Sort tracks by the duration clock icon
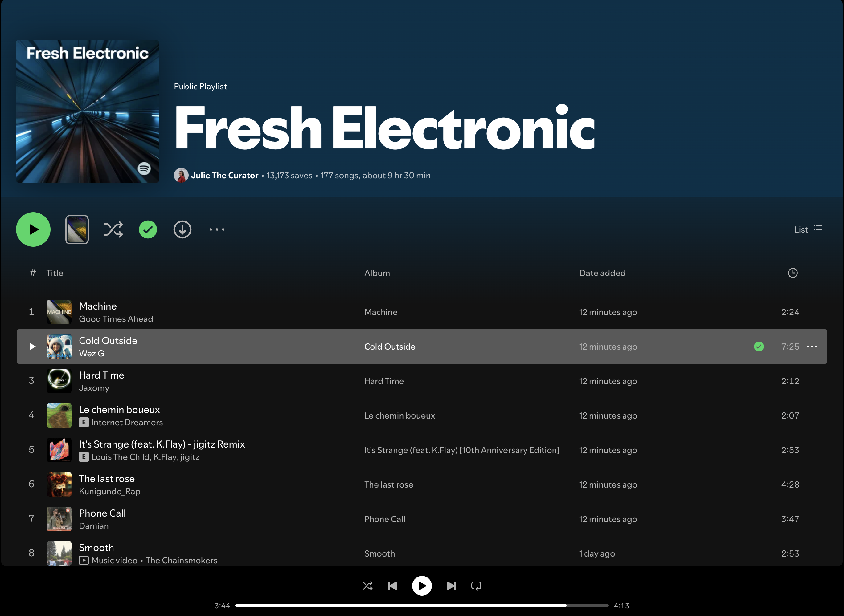The image size is (844, 616). pyautogui.click(x=793, y=273)
